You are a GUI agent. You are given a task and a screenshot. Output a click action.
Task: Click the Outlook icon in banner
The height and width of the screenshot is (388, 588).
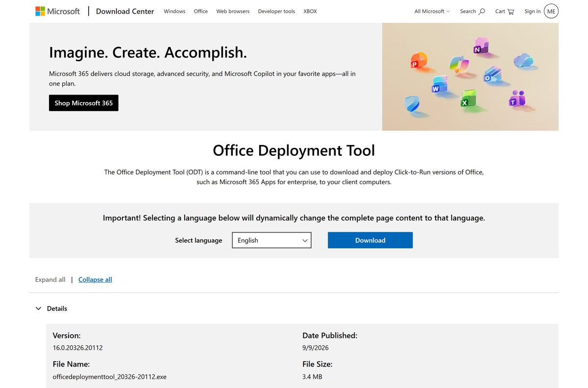(x=491, y=75)
